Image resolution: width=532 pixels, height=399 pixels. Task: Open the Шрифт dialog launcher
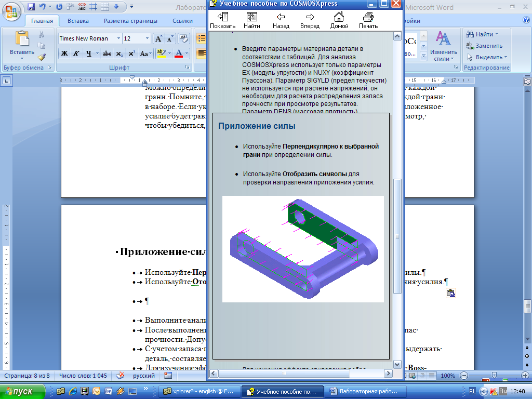click(187, 67)
